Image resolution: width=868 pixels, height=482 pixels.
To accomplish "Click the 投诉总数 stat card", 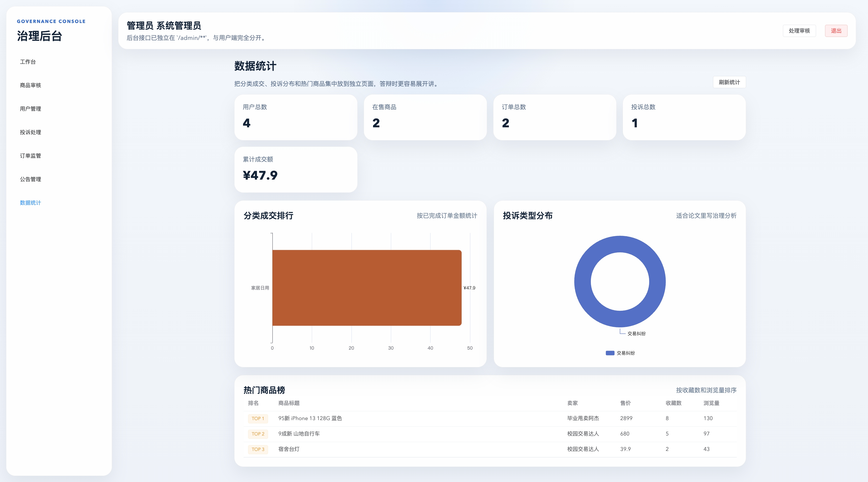I will (x=684, y=117).
